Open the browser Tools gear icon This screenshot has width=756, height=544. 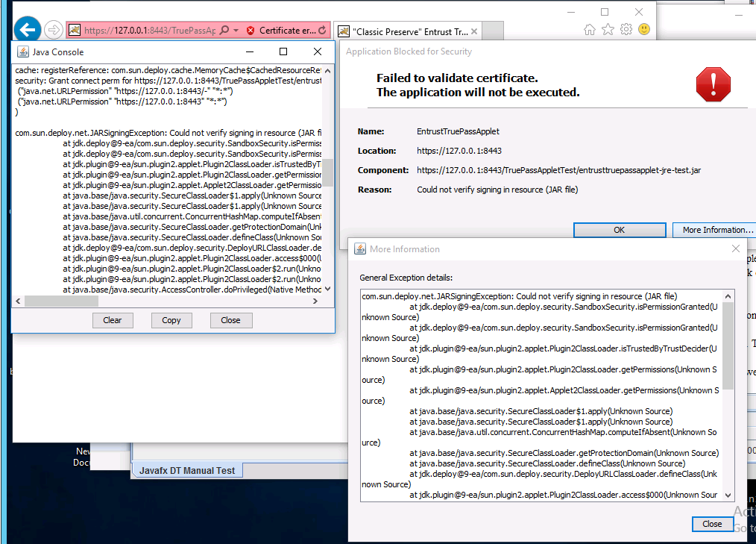tap(626, 29)
